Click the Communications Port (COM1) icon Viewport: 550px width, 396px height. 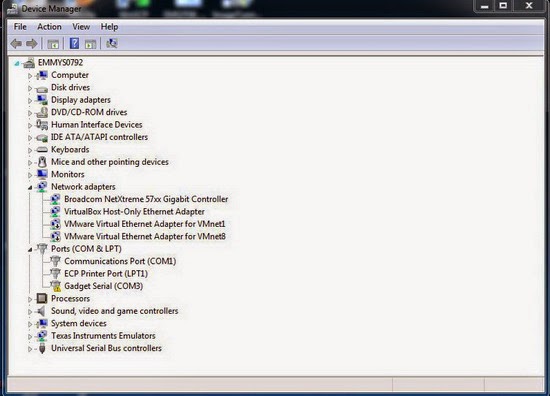(x=55, y=261)
